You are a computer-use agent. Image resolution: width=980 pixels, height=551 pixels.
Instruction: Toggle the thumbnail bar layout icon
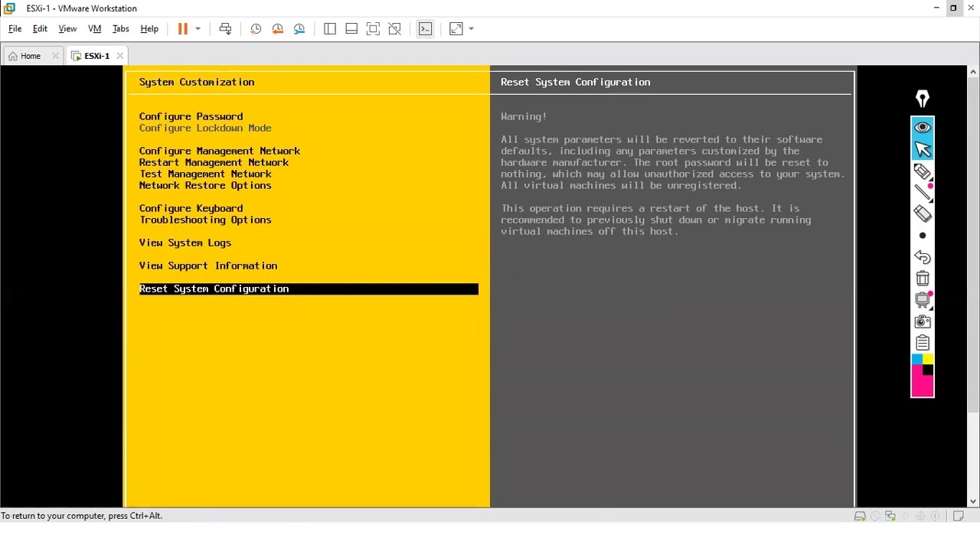pos(351,29)
